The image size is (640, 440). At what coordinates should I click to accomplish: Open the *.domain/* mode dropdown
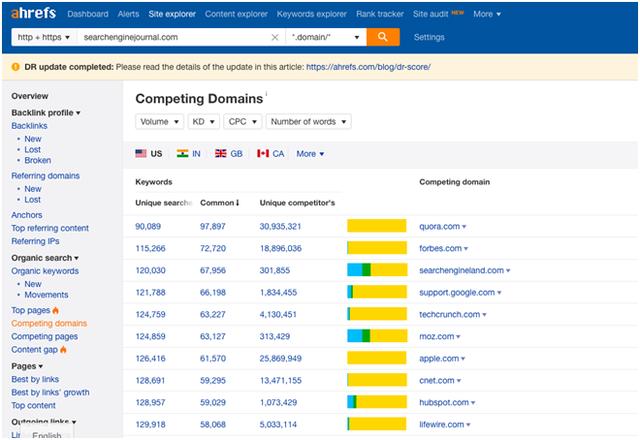(x=326, y=37)
